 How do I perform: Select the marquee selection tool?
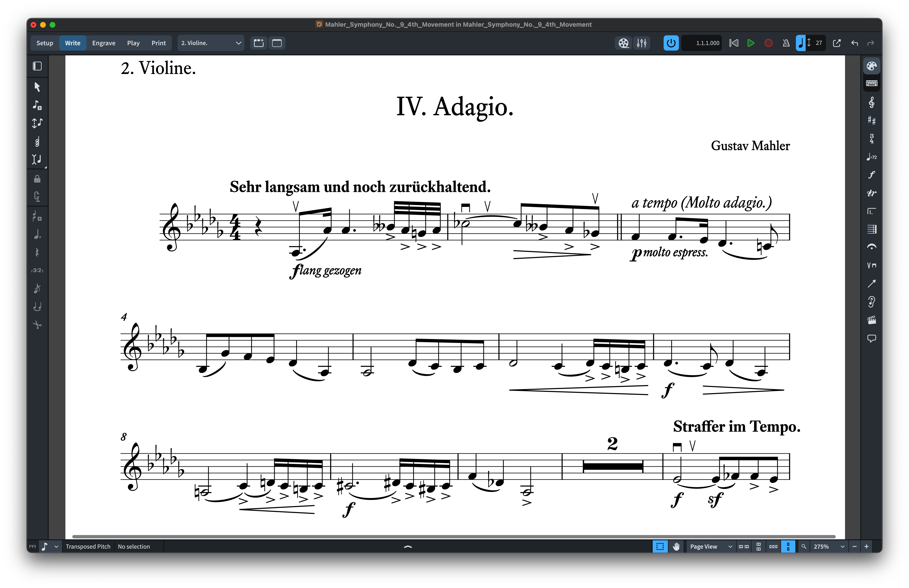[660, 546]
